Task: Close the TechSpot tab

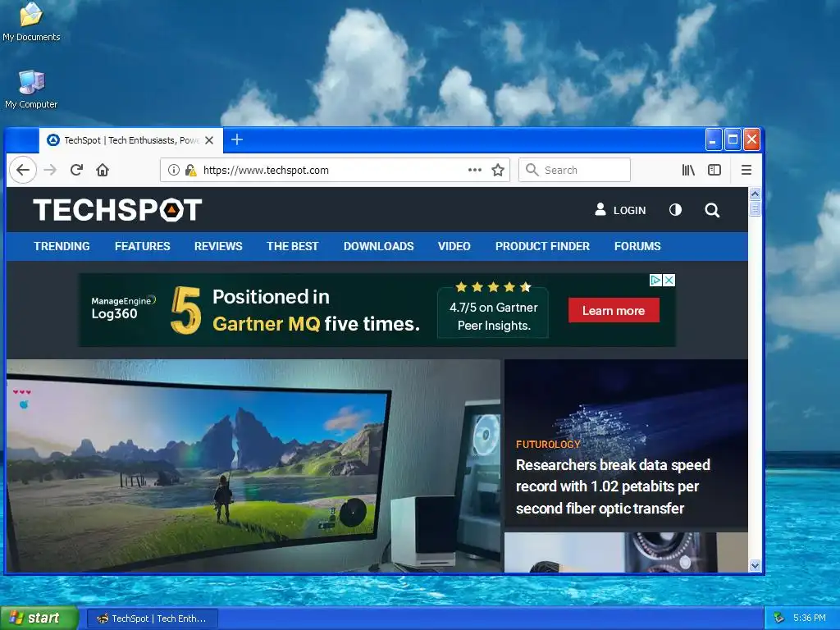Action: point(209,140)
